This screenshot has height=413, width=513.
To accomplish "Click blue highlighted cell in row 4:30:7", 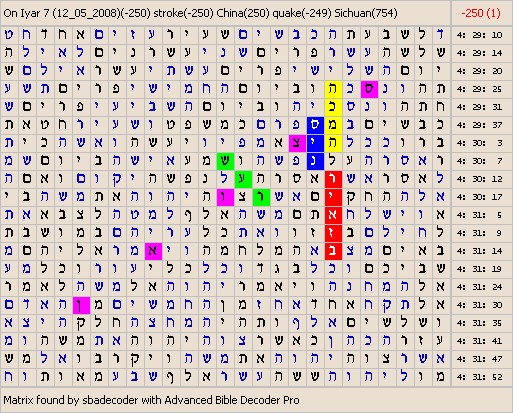I will [315, 161].
